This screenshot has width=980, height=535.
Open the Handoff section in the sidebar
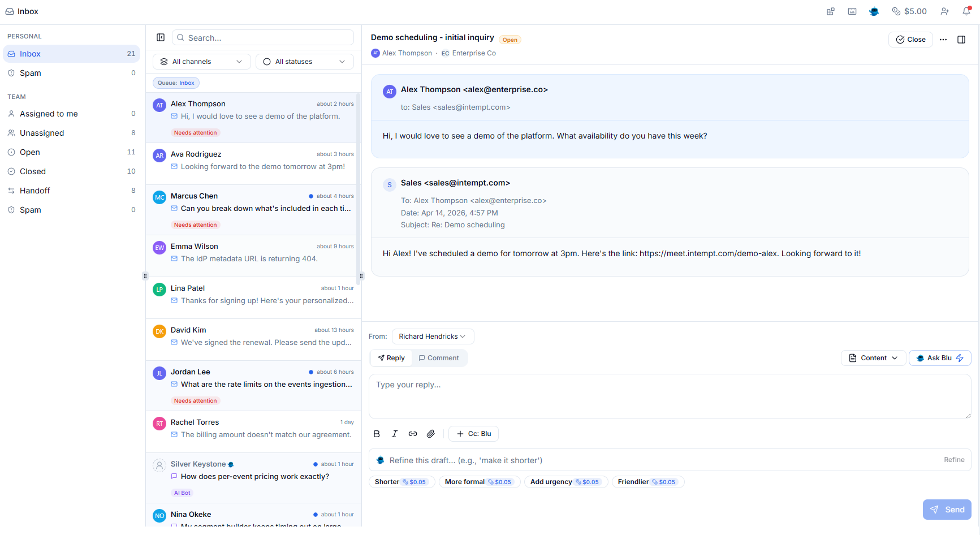[34, 190]
